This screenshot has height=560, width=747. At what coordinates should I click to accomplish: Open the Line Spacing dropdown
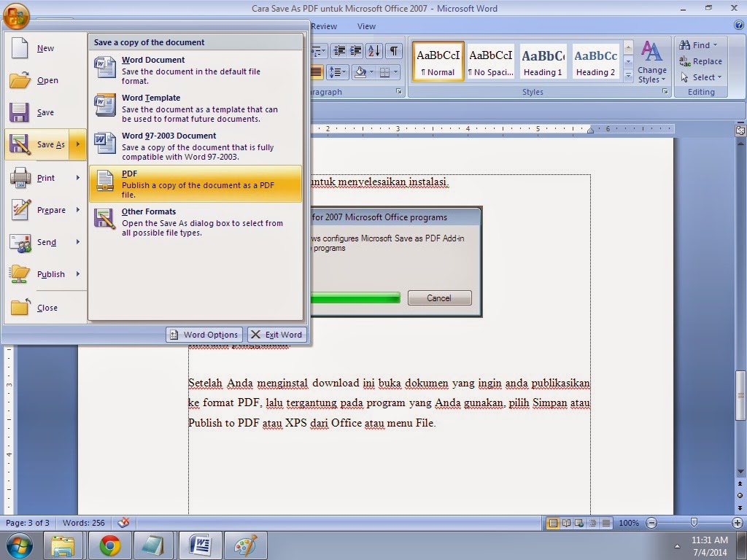pyautogui.click(x=338, y=72)
